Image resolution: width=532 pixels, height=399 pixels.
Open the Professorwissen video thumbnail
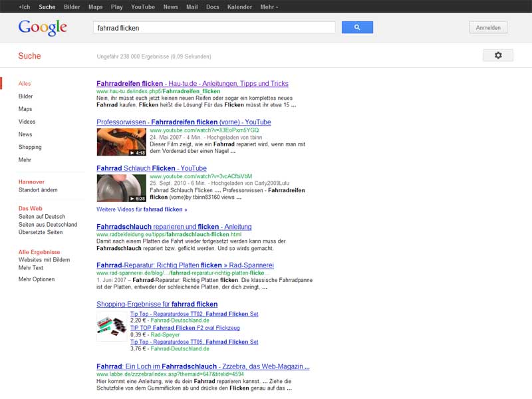[121, 142]
